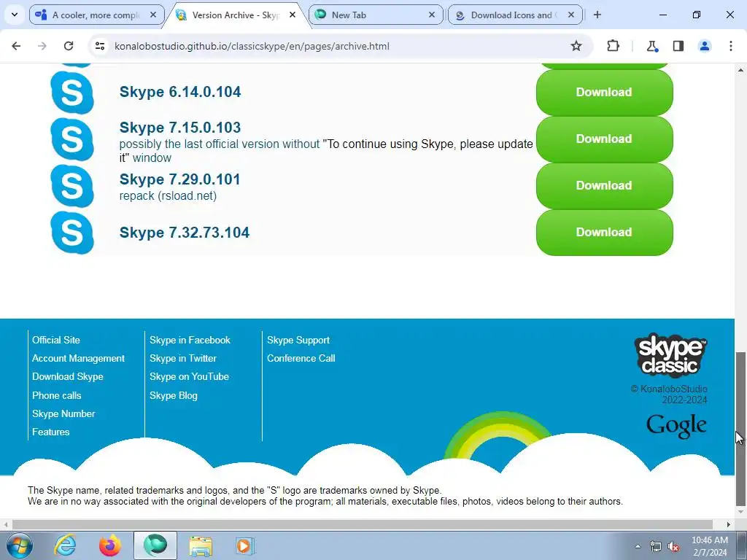Click the scroll up arrow of vertical scrollbar

coord(740,69)
